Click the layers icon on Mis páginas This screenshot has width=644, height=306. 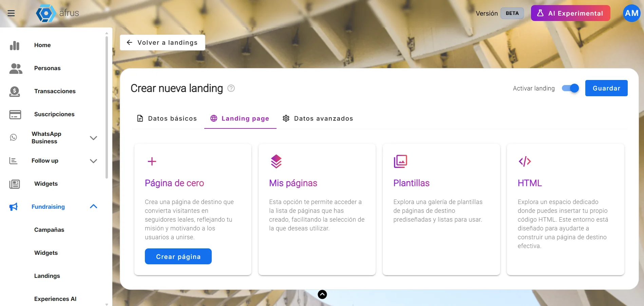tap(276, 161)
